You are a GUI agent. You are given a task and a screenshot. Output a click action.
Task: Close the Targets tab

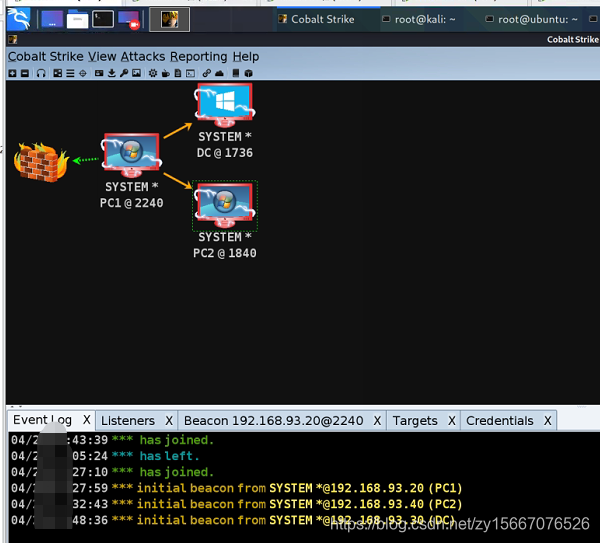pyautogui.click(x=452, y=421)
